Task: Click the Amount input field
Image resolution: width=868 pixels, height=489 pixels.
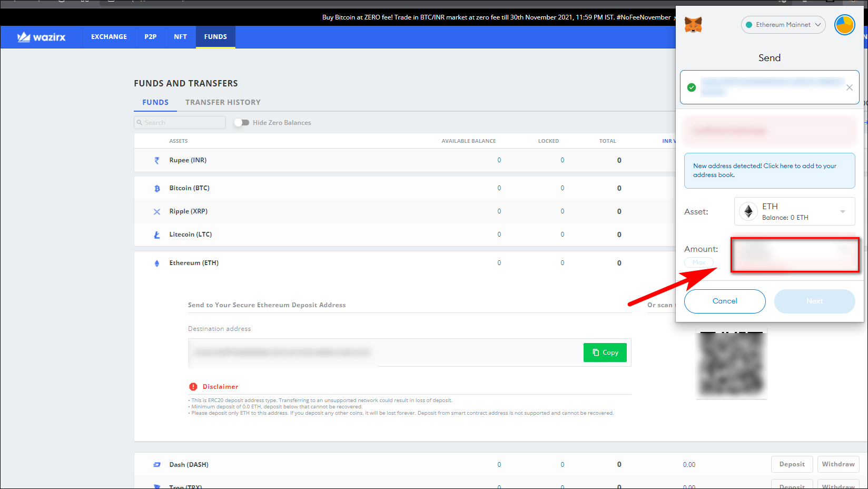Action: (795, 255)
